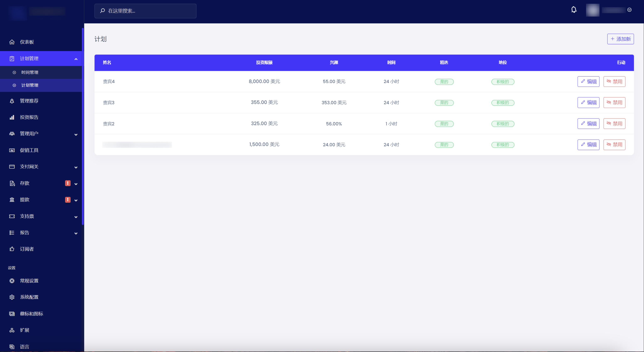Select 时间管理 submenu item
This screenshot has height=352, width=644.
pyautogui.click(x=30, y=73)
